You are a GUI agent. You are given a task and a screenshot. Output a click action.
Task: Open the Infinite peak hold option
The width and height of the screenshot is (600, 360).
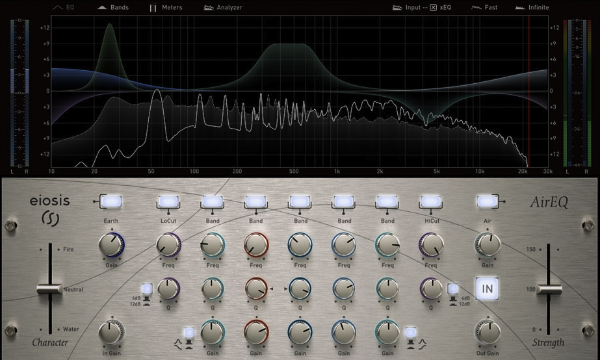tap(532, 7)
